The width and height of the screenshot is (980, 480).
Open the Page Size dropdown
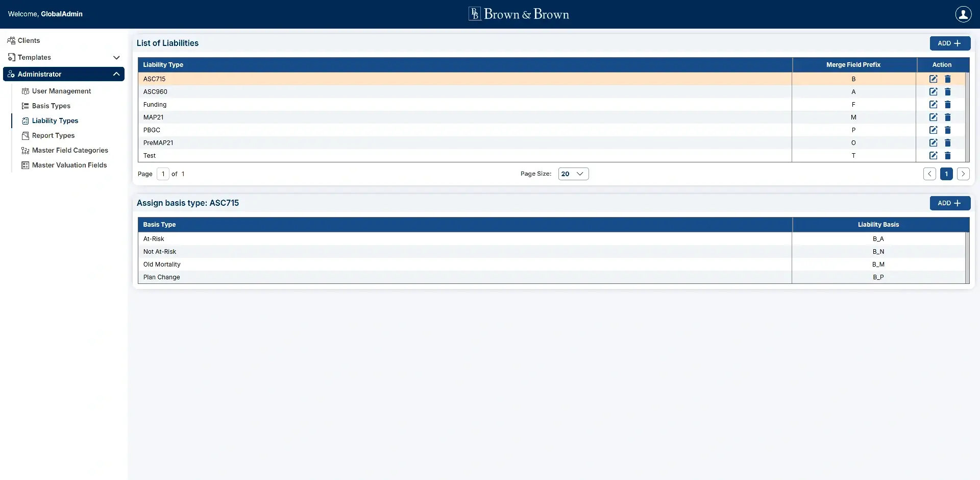[x=574, y=174]
